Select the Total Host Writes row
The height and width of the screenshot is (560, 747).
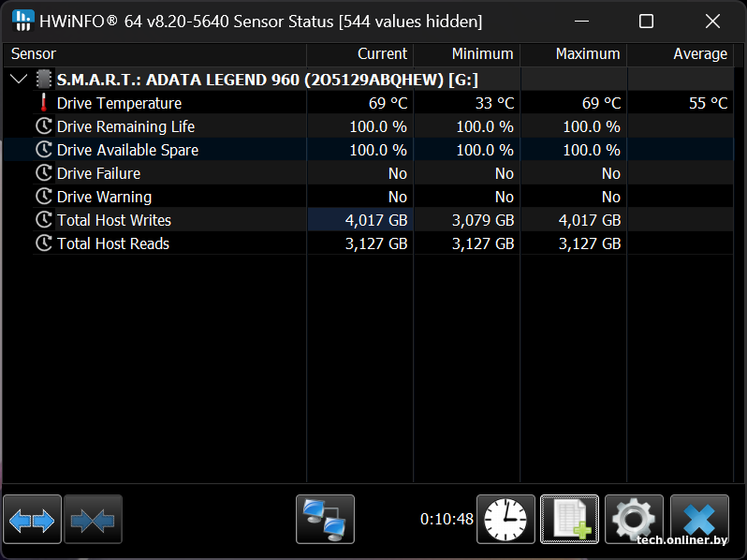tap(369, 220)
